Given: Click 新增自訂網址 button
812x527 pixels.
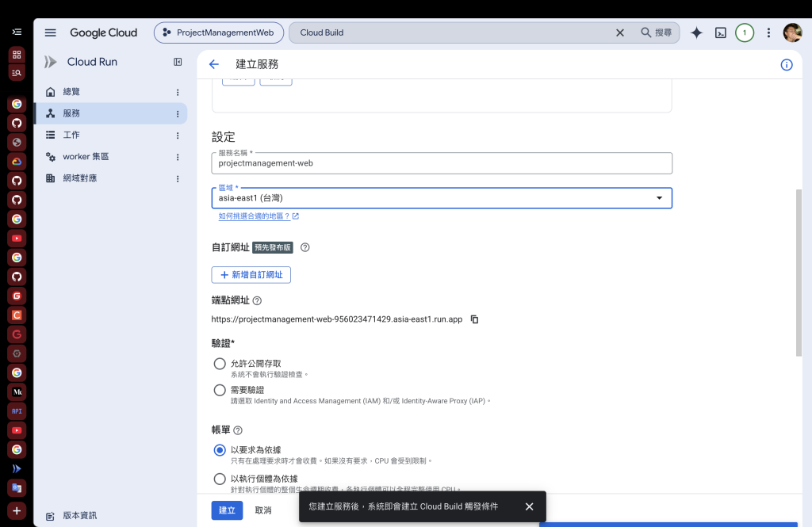Looking at the screenshot, I should click(251, 275).
